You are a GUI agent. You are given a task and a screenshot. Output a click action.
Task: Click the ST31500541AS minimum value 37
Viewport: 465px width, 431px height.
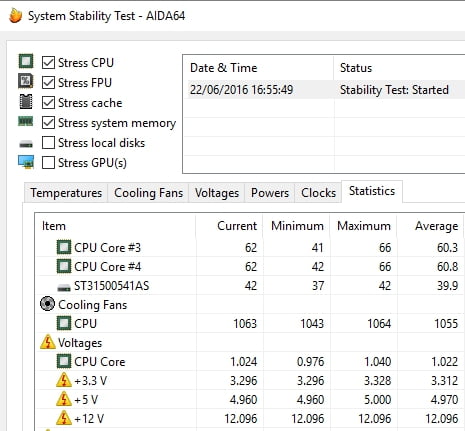[318, 286]
